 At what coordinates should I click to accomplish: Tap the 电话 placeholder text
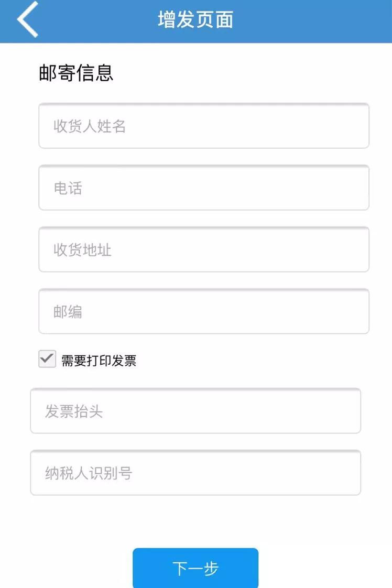coord(68,188)
